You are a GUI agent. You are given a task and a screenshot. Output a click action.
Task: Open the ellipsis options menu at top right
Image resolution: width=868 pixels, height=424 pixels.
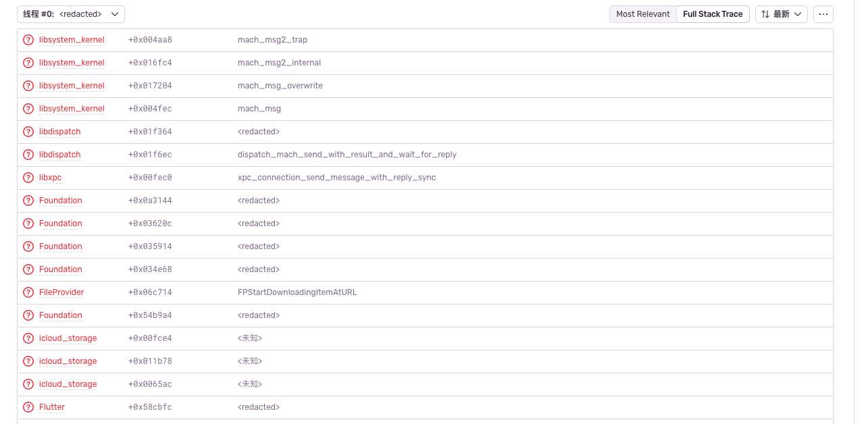[x=823, y=14]
